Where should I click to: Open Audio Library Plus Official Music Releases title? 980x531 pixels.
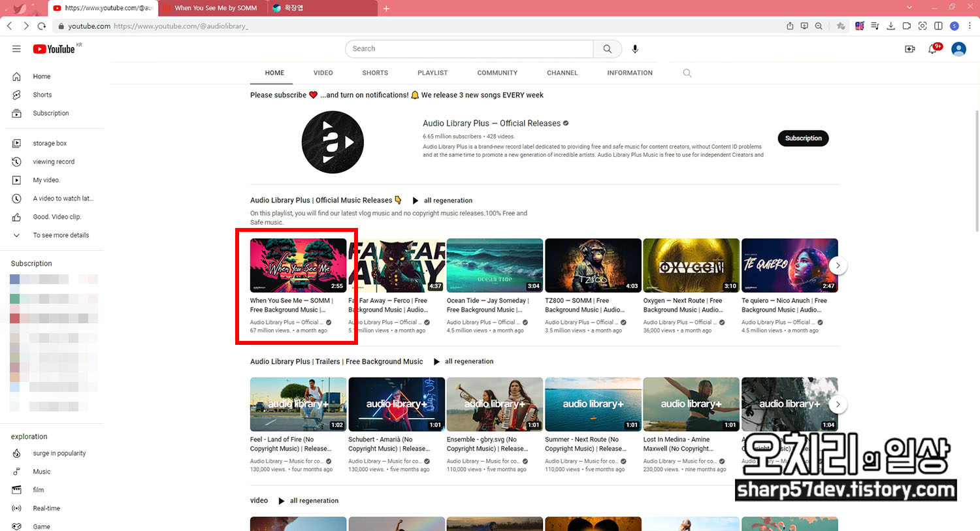click(325, 201)
